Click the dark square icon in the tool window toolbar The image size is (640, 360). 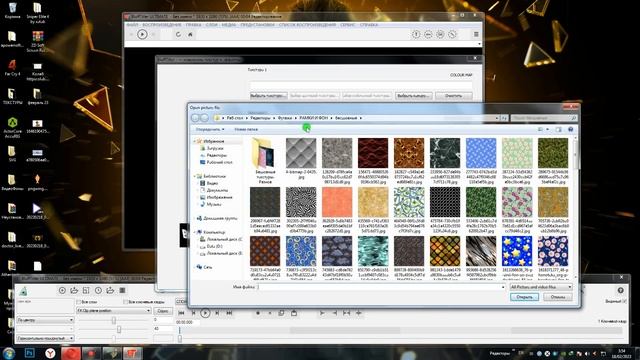[x=122, y=291]
